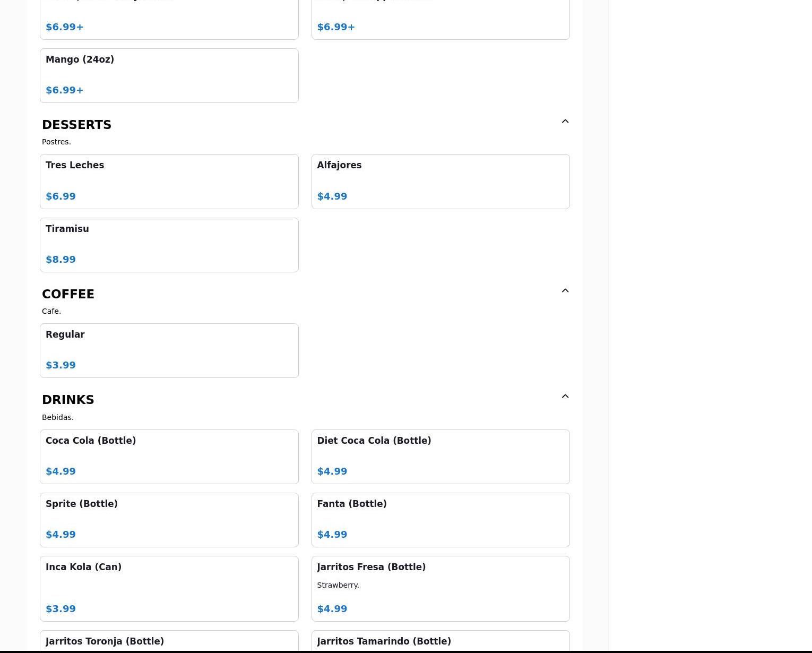The width and height of the screenshot is (812, 653).
Task: Click the Postres subtitle text
Action: [56, 142]
